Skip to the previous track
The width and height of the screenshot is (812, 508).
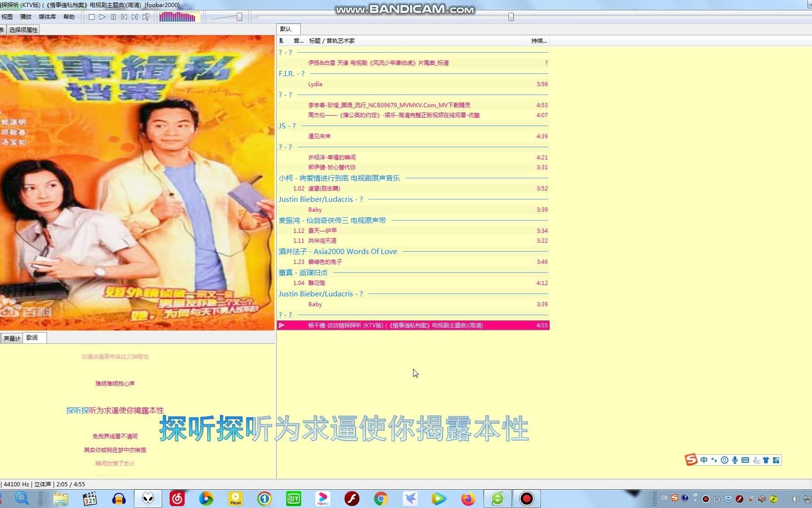tap(124, 17)
